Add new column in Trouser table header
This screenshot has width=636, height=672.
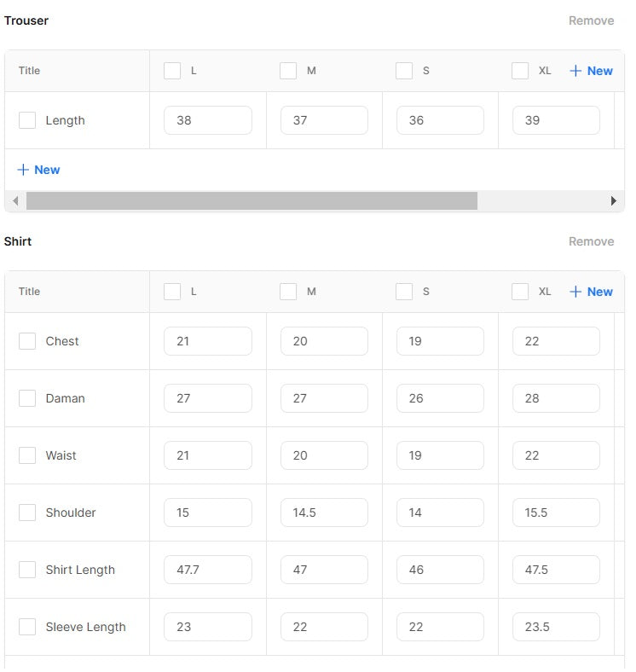591,71
